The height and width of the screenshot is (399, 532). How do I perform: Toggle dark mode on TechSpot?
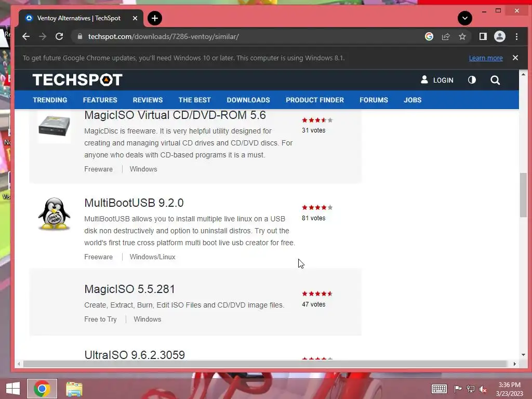472,80
